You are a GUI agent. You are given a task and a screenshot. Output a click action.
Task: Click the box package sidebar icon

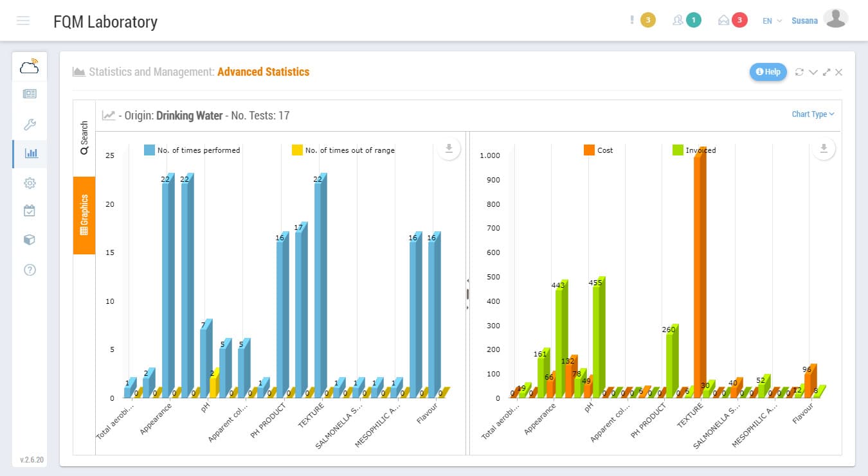coord(30,240)
